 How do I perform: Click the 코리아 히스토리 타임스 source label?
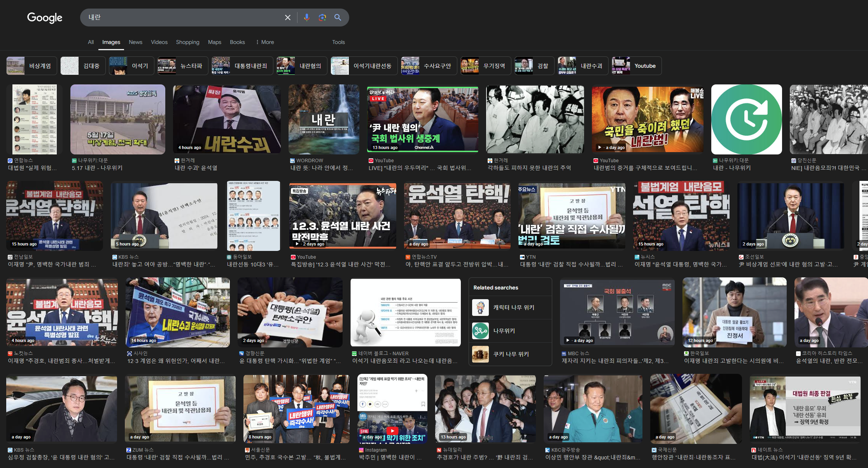point(827,353)
